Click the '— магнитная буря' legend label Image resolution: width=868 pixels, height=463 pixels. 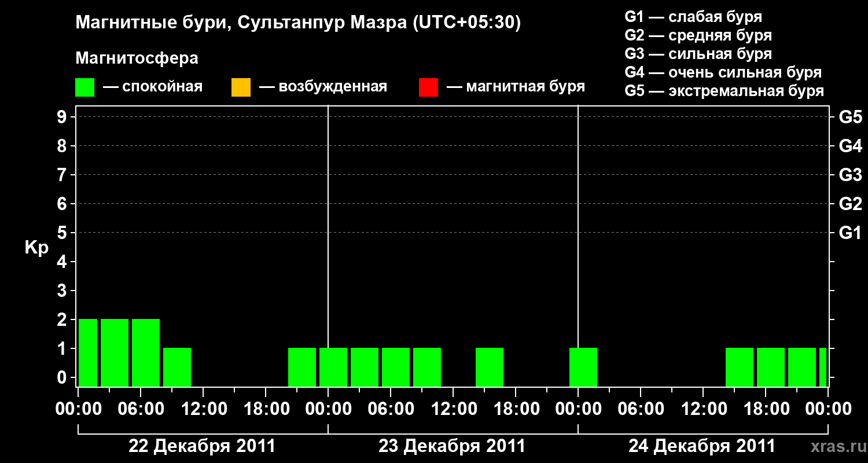coord(516,87)
